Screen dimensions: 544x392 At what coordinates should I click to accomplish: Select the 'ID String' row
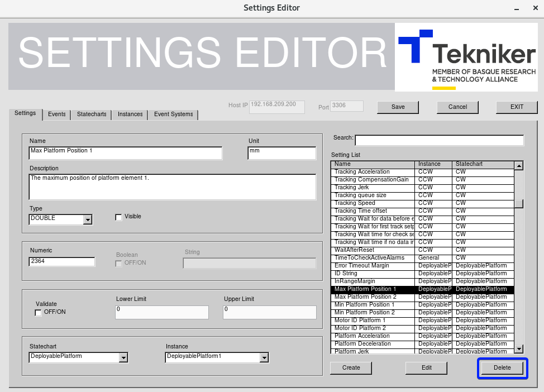coord(423,274)
